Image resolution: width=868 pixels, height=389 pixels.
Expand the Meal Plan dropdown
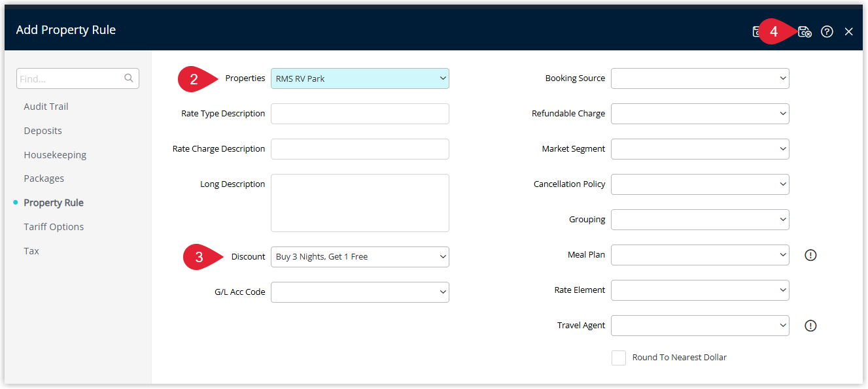tap(700, 255)
